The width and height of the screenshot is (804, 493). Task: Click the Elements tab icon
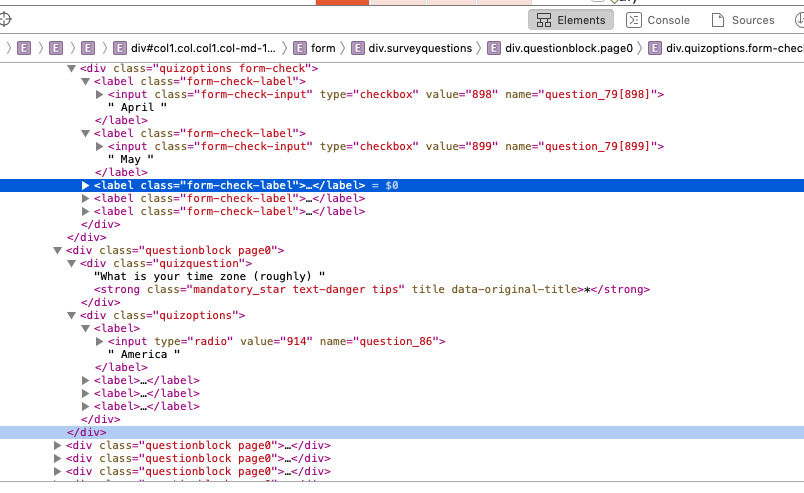[544, 20]
